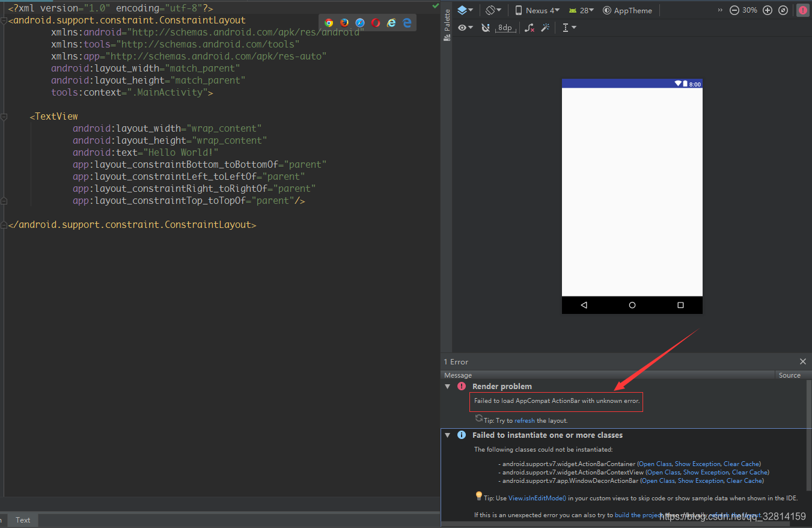The image size is (812, 528).
Task: Infer constraints magic wand icon
Action: point(545,28)
